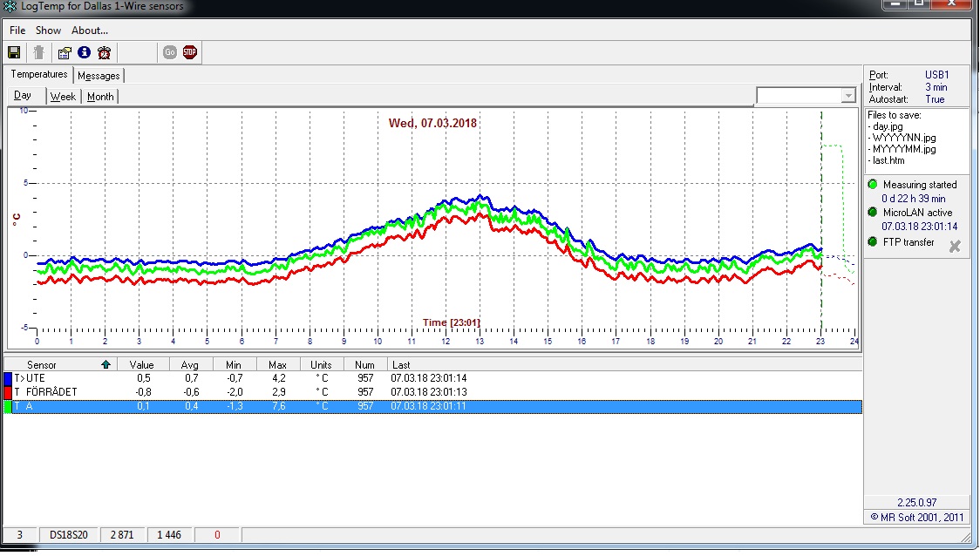This screenshot has height=556, width=980.
Task: Open the File menu
Action: point(17,31)
